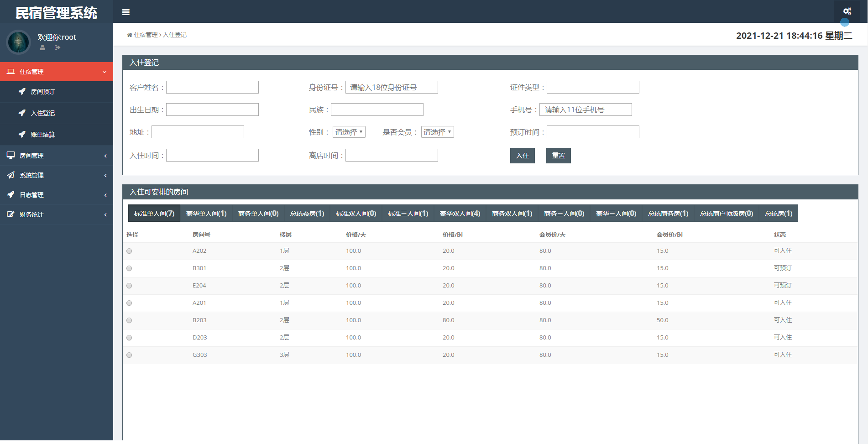The image size is (868, 444).
Task: Focus the 证件类型 input field
Action: (x=593, y=87)
